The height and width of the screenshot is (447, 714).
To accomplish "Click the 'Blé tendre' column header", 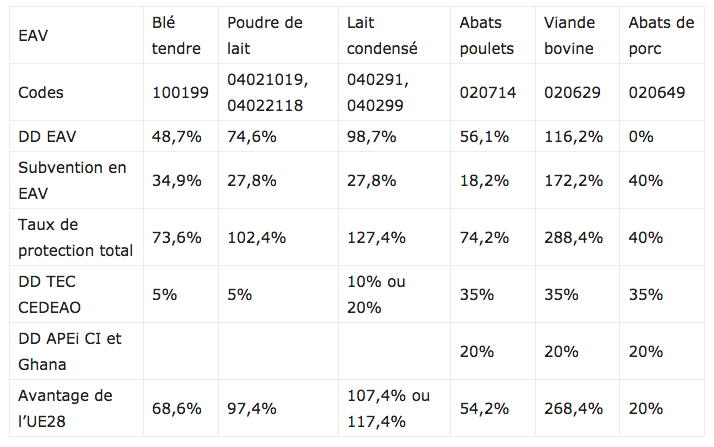I will (x=177, y=35).
